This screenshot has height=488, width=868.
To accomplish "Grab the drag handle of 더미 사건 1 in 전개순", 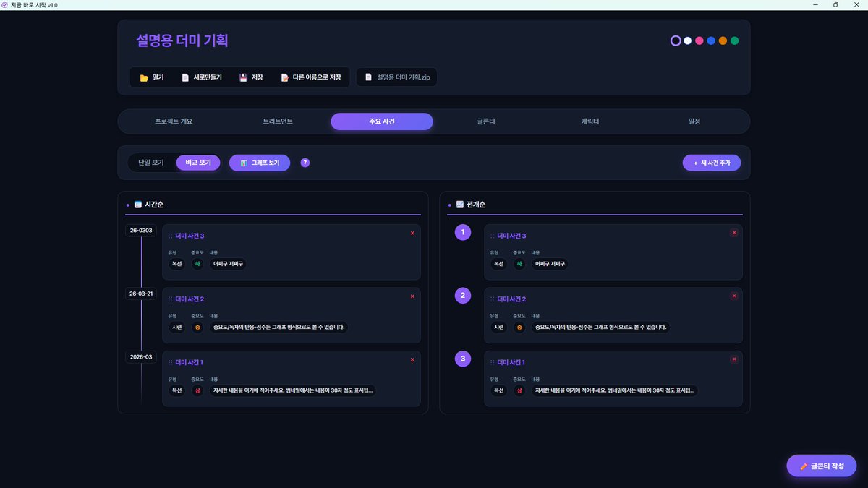I will [x=493, y=362].
